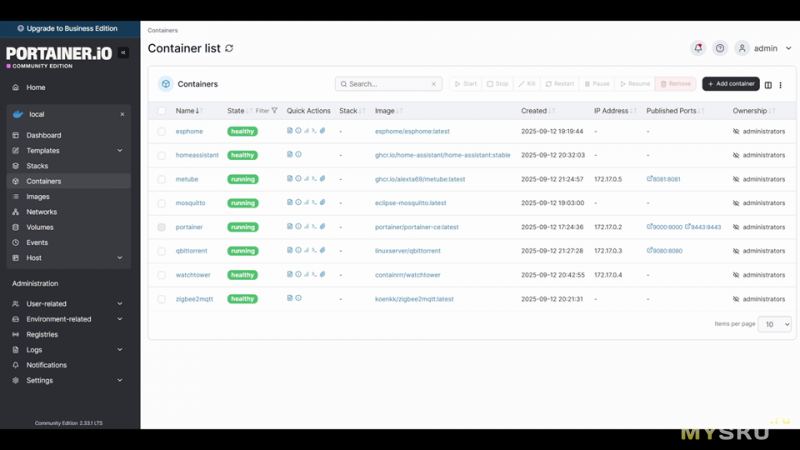The width and height of the screenshot is (800, 450).
Task: Open logs quick action for esphome
Action: [290, 131]
